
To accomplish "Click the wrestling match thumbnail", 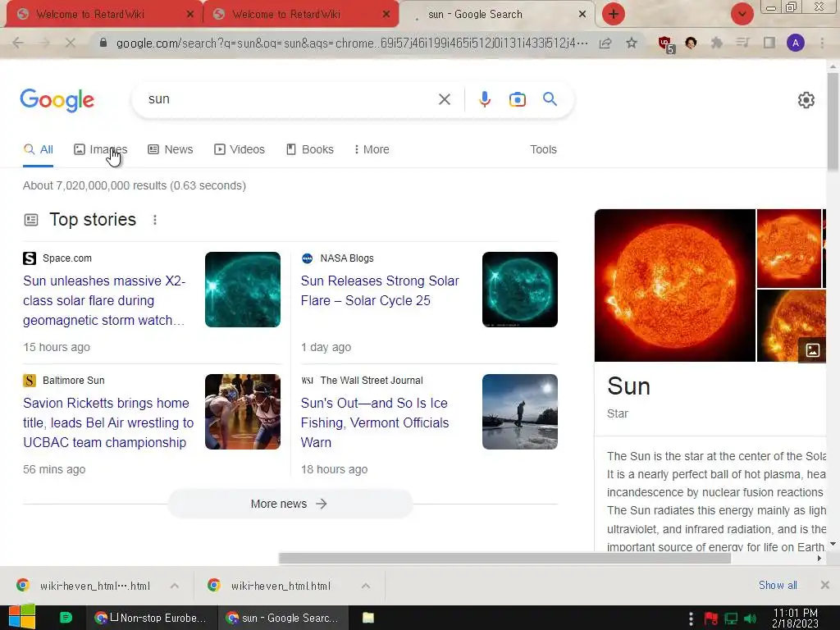I will tap(243, 412).
